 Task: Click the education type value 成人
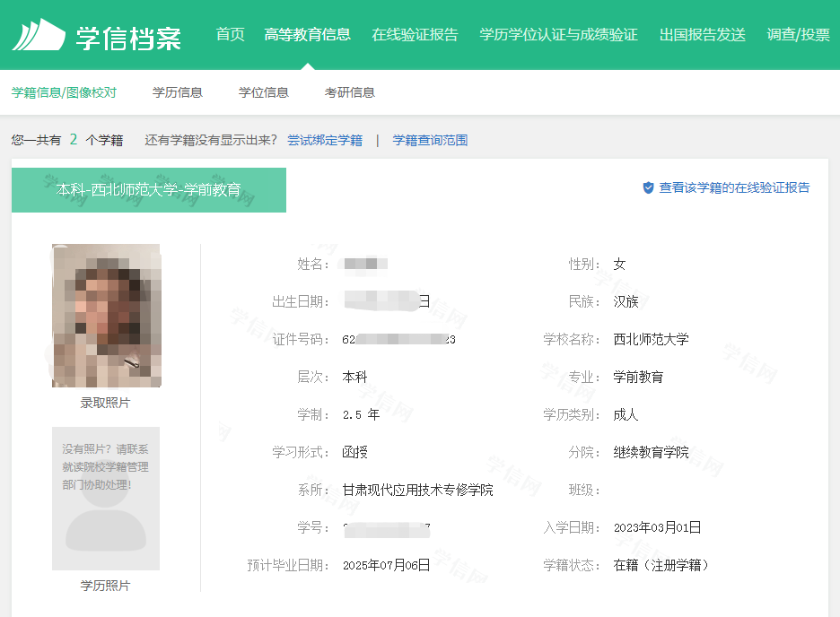tap(626, 414)
